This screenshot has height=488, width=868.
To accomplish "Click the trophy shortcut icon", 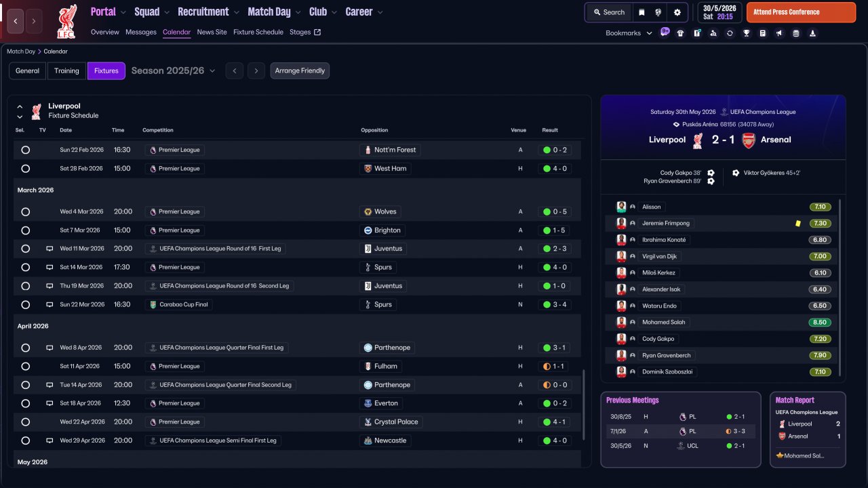I will (x=746, y=33).
